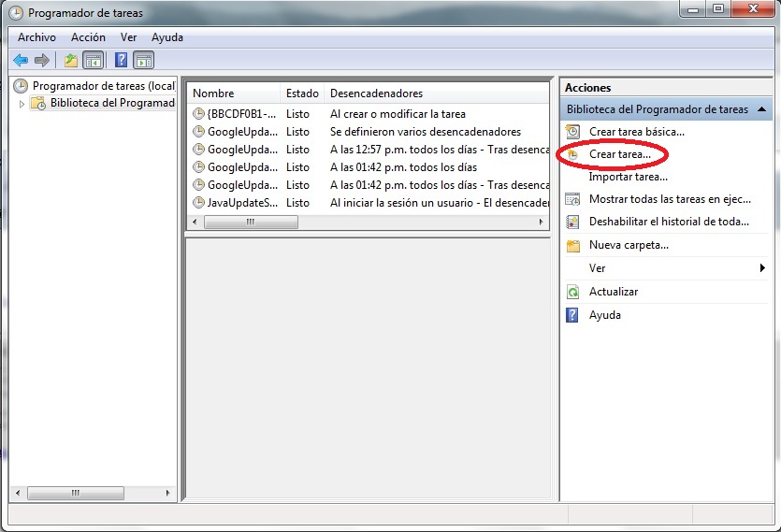Toggle the Action pane toolbar icon
The height and width of the screenshot is (532, 781).
point(143,61)
